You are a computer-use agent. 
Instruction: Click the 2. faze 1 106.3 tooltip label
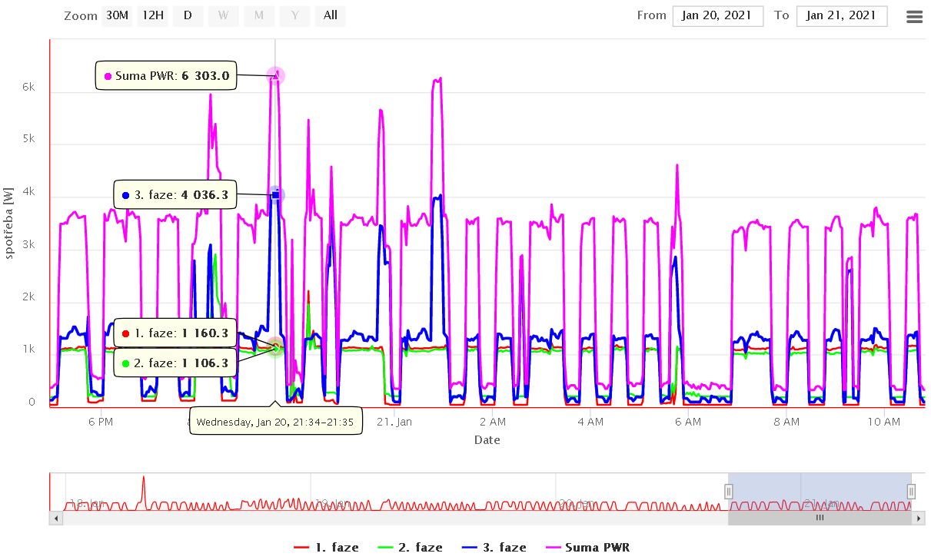[175, 363]
